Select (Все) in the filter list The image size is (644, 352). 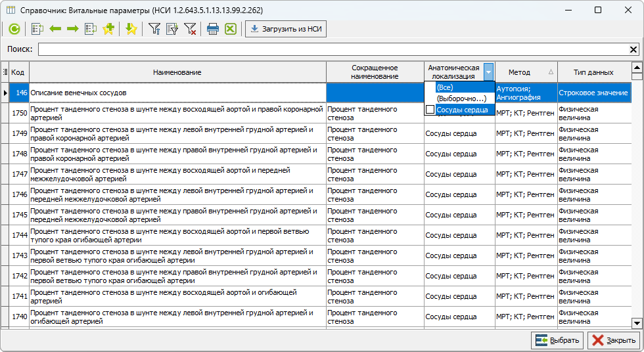459,87
